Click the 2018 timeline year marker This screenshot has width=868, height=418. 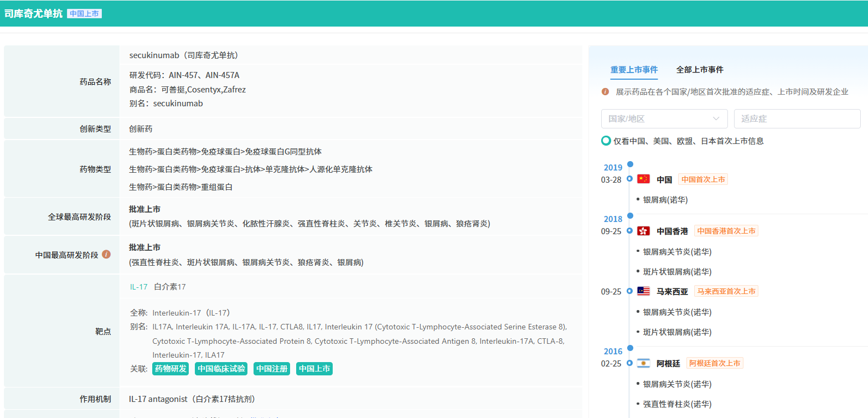[x=613, y=219]
